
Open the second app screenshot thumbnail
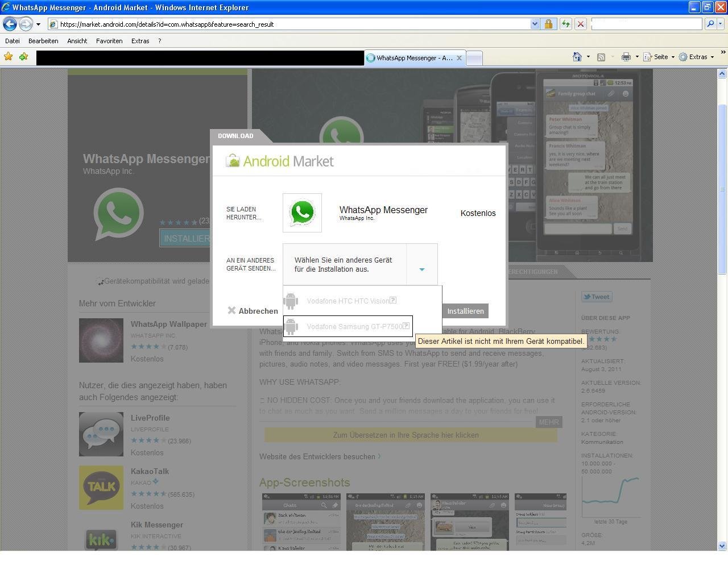click(x=386, y=522)
